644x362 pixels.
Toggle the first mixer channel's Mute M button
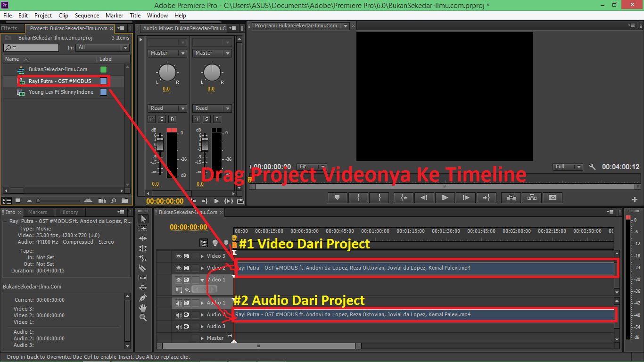coord(152,119)
